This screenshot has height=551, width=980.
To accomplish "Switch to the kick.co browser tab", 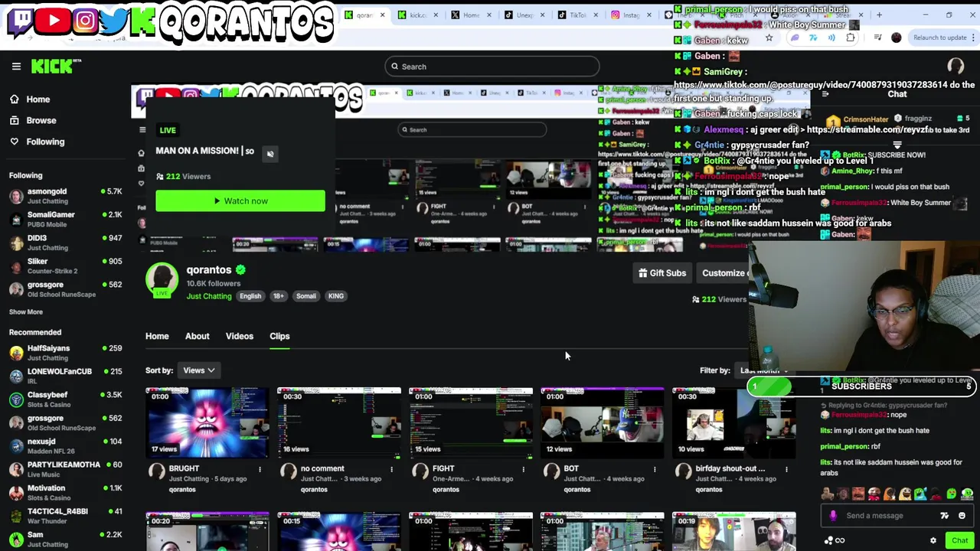I will coord(417,15).
